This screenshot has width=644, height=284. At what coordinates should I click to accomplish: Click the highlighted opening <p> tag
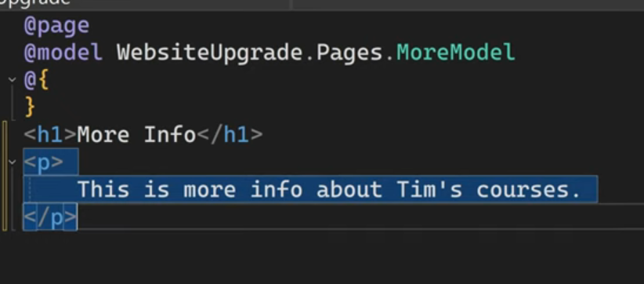tap(44, 162)
